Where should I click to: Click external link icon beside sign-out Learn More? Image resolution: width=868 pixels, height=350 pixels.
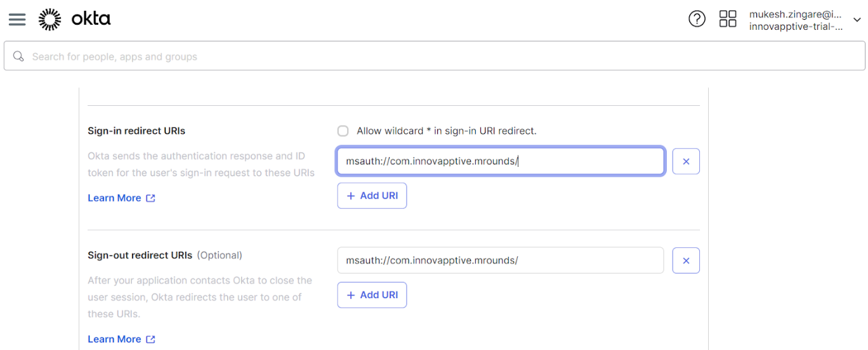point(150,339)
